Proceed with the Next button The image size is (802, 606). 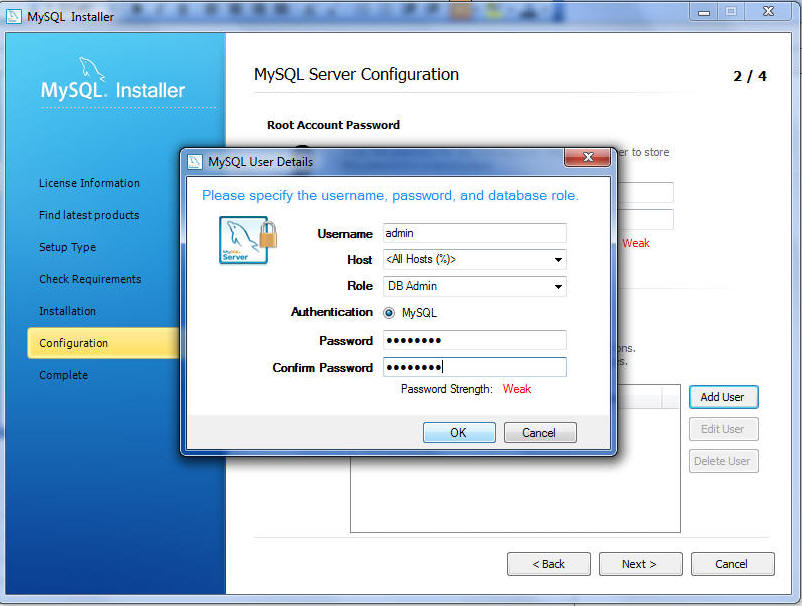click(x=640, y=564)
